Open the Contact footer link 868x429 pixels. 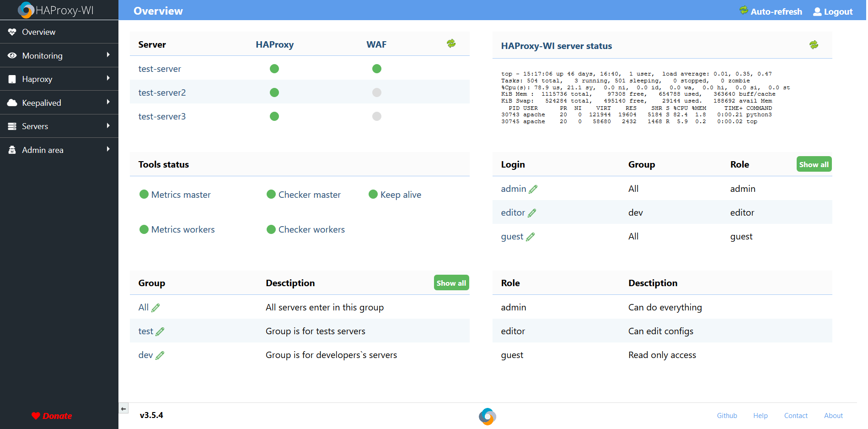[796, 416]
